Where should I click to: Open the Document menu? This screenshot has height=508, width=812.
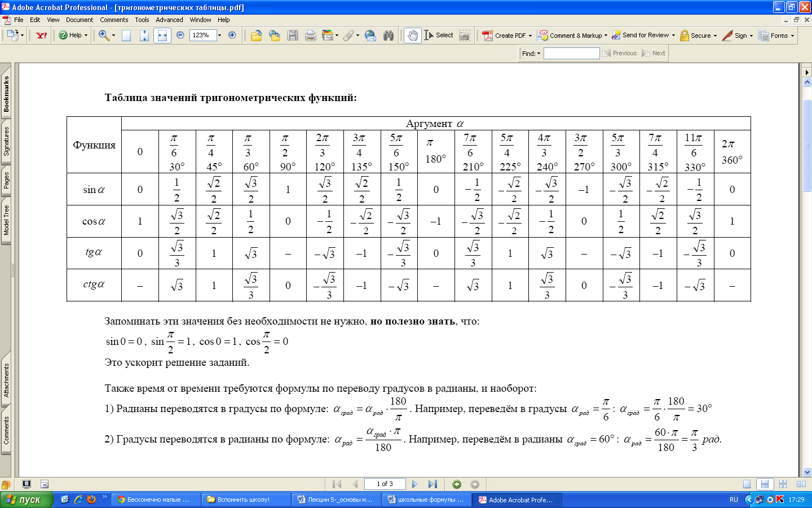(x=80, y=20)
